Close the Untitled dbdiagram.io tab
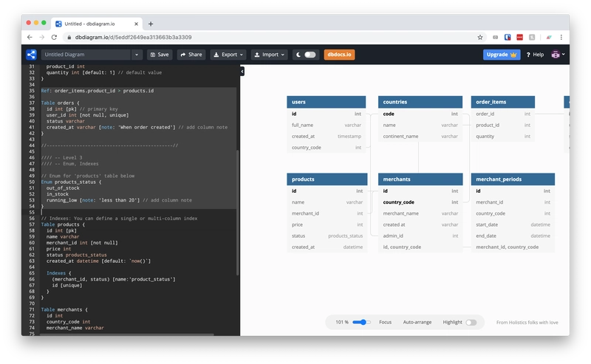Screen dimensions: 591x364 coord(136,24)
